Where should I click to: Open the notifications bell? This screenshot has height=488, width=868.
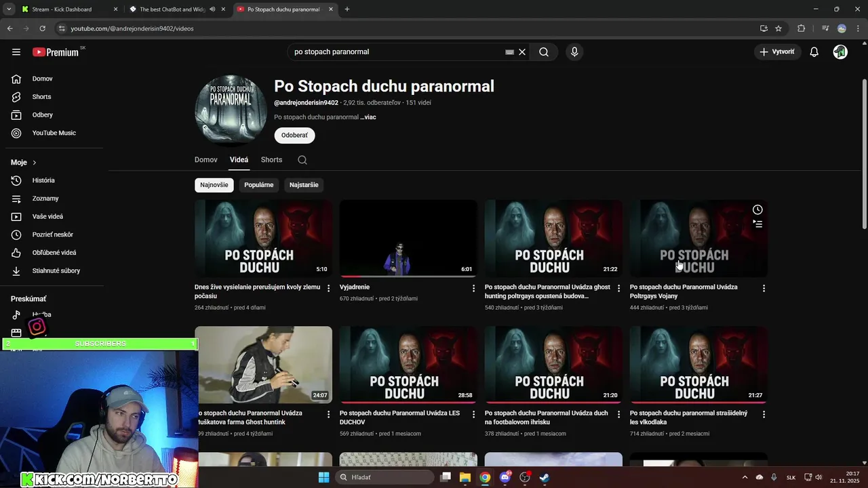[814, 52]
